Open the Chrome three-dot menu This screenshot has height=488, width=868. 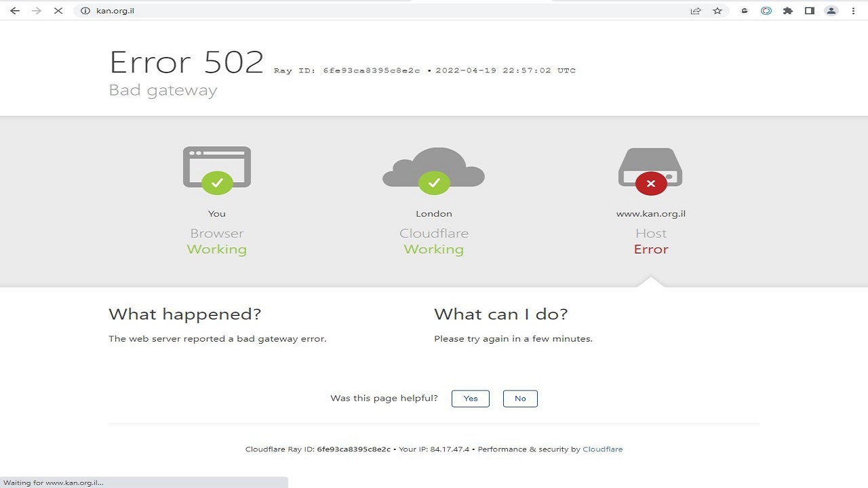853,11
